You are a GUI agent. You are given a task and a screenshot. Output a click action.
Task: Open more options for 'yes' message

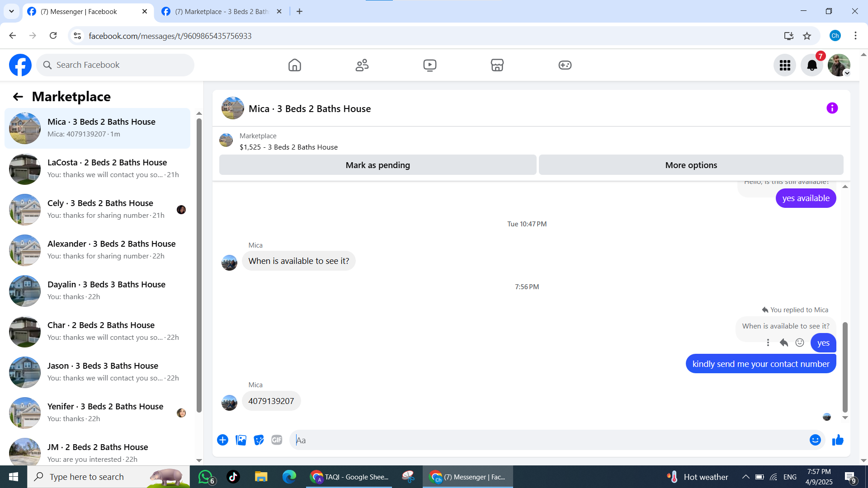pyautogui.click(x=768, y=343)
